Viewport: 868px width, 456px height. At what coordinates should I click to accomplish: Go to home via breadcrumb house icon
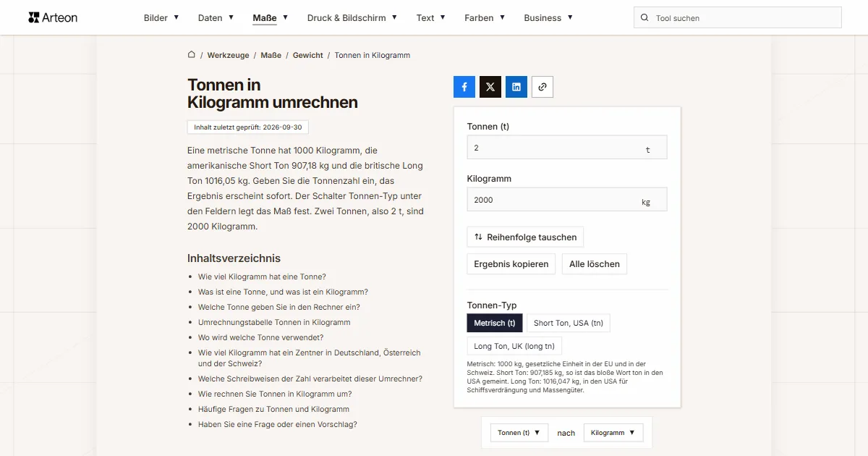[192, 55]
